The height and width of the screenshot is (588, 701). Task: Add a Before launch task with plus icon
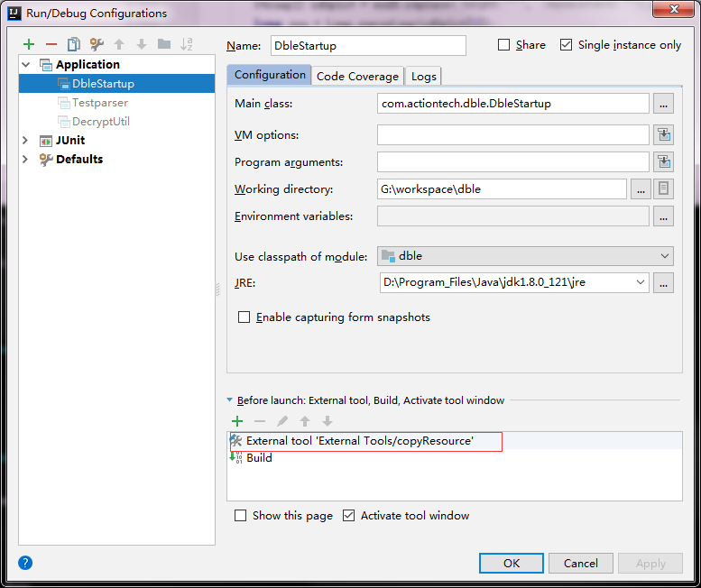click(237, 421)
